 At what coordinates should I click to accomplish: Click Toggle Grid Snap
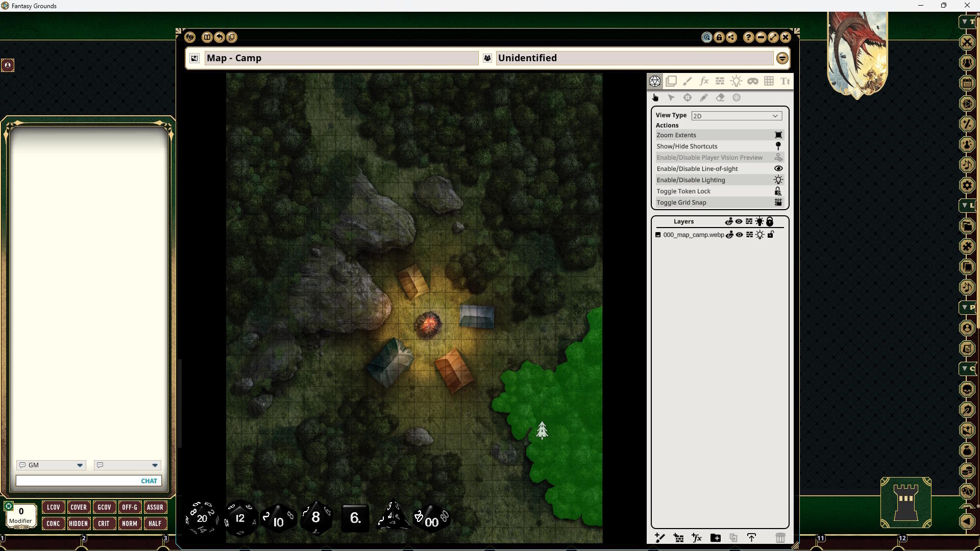click(720, 203)
